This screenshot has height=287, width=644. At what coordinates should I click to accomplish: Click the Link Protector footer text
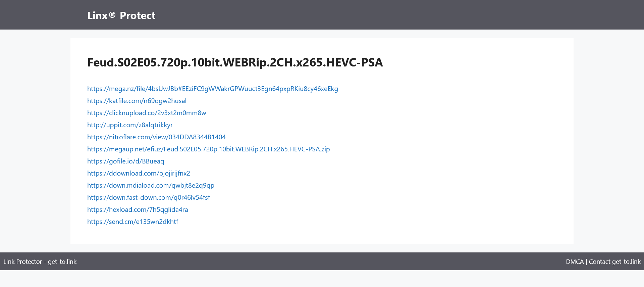point(40,261)
